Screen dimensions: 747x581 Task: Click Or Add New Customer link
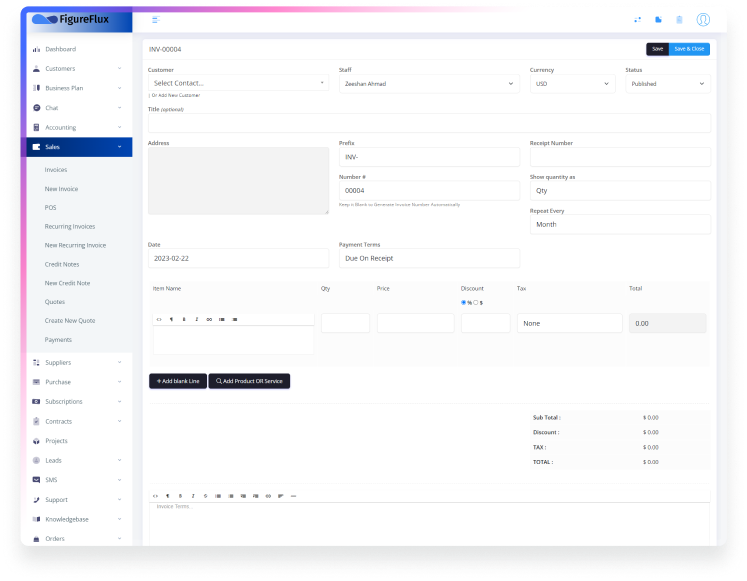176,95
